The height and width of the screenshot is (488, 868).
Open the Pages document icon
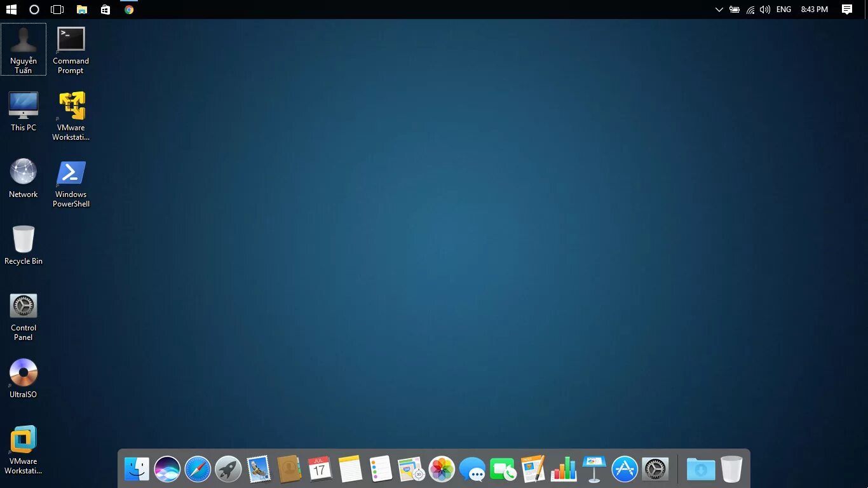(x=533, y=469)
